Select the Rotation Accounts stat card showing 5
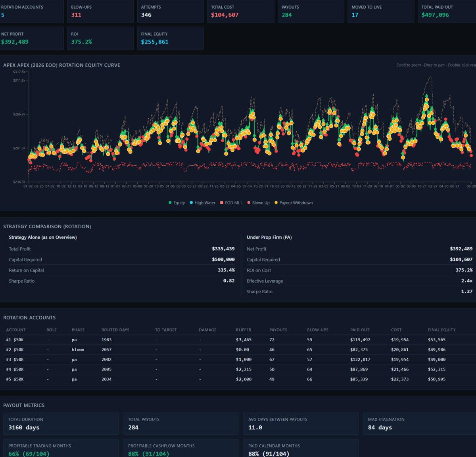The width and height of the screenshot is (476, 457). [x=31, y=11]
